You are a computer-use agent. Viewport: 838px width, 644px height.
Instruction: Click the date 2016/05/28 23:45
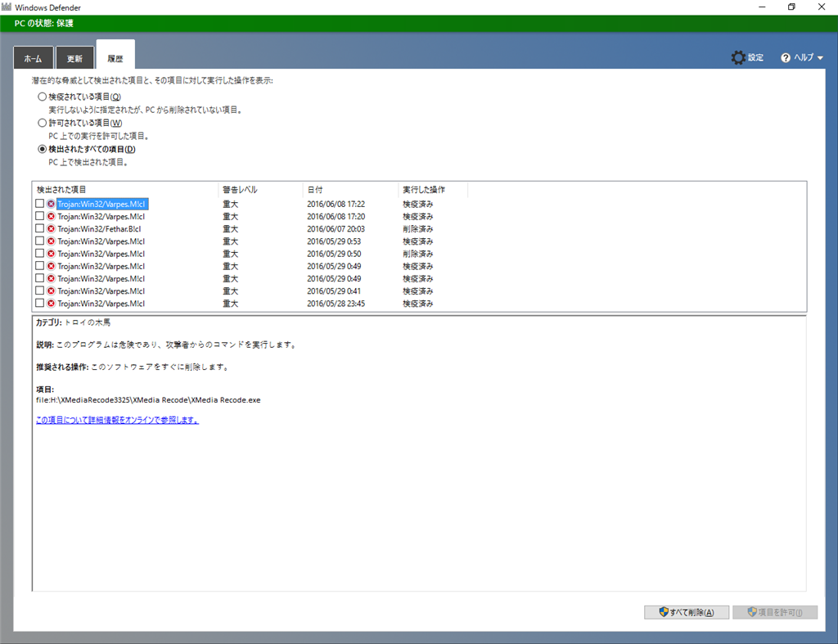point(336,304)
